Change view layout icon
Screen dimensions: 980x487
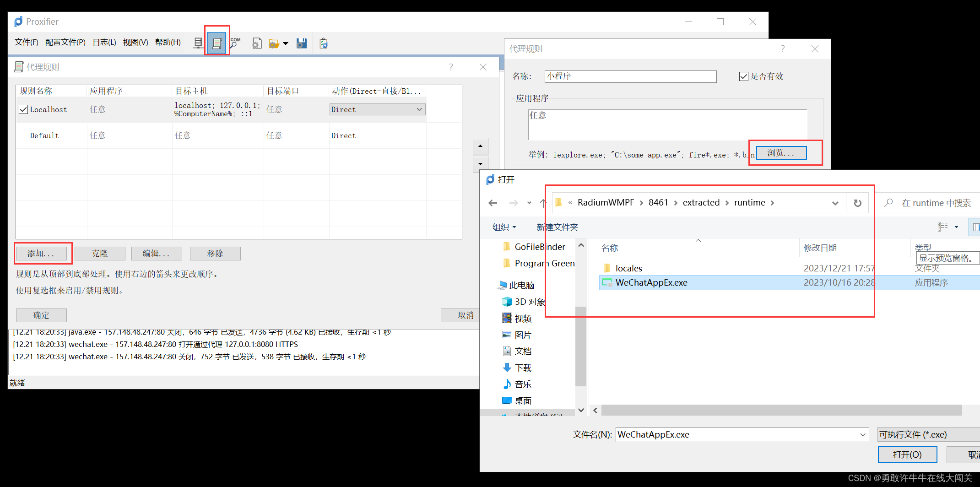tap(943, 227)
